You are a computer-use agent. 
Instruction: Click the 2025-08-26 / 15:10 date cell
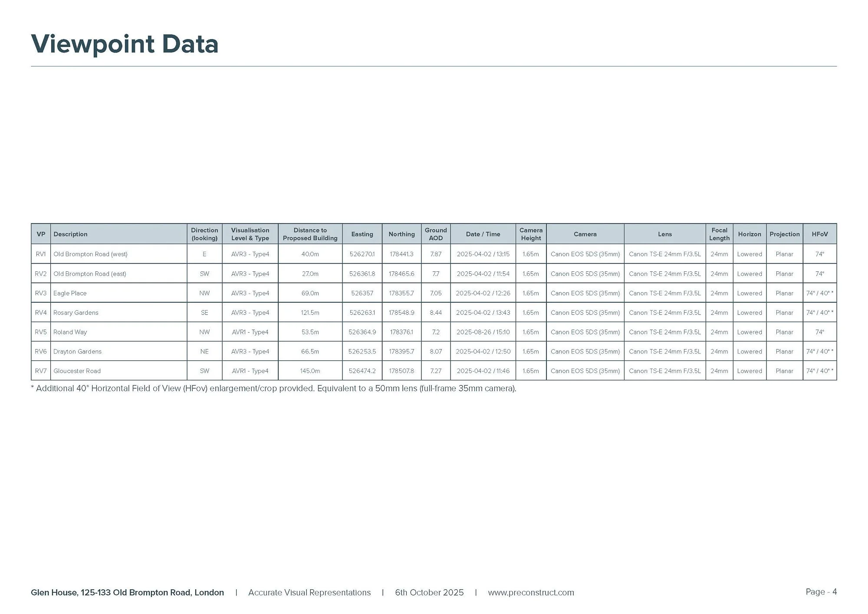click(483, 332)
